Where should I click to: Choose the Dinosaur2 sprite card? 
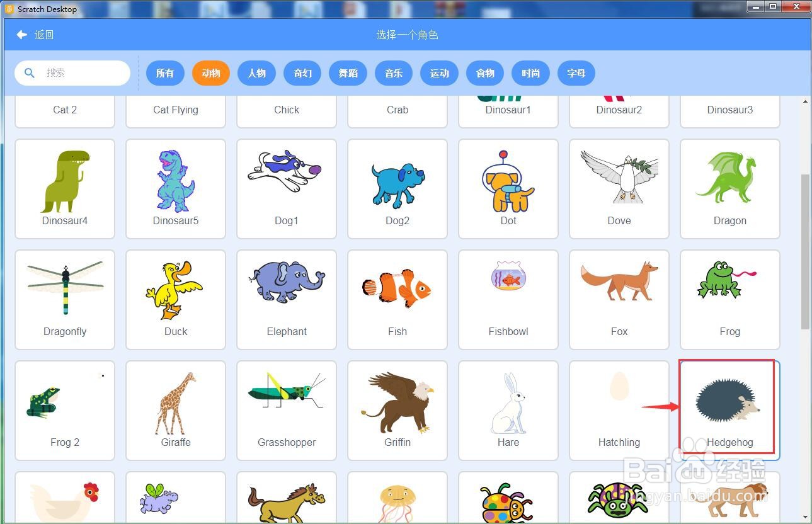pyautogui.click(x=619, y=111)
